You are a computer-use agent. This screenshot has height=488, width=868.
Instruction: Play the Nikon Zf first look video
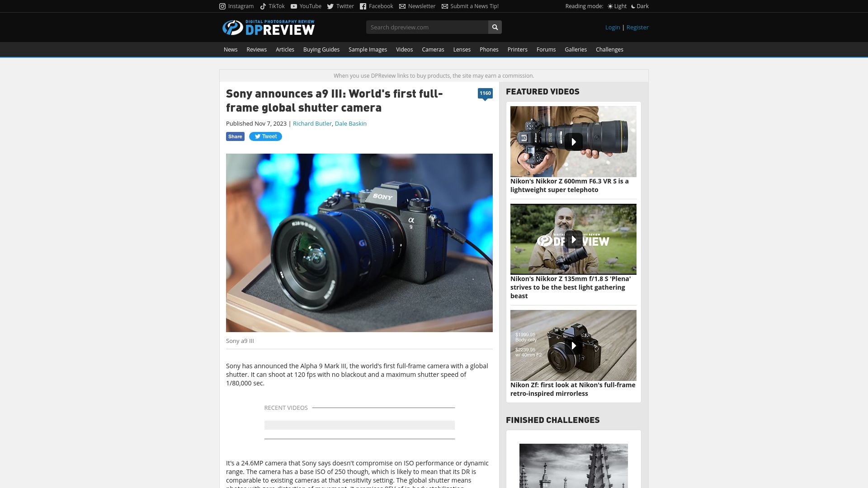coord(573,345)
